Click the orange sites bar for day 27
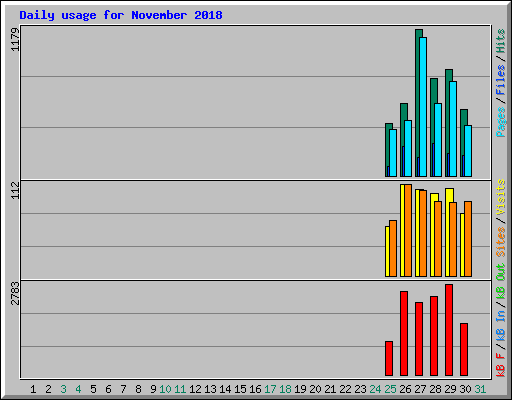 coord(423,233)
